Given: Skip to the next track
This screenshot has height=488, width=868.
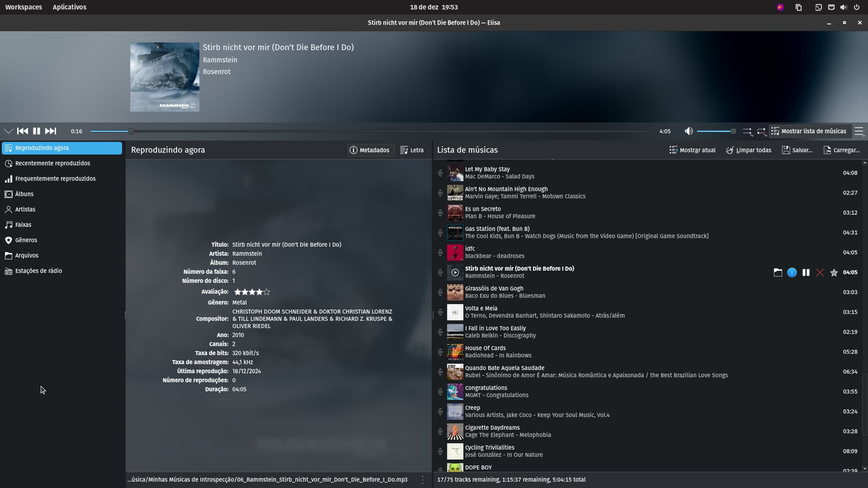Looking at the screenshot, I should 51,131.
